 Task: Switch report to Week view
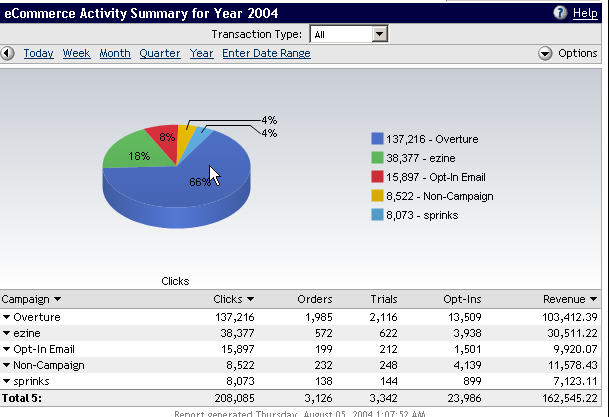pos(76,53)
